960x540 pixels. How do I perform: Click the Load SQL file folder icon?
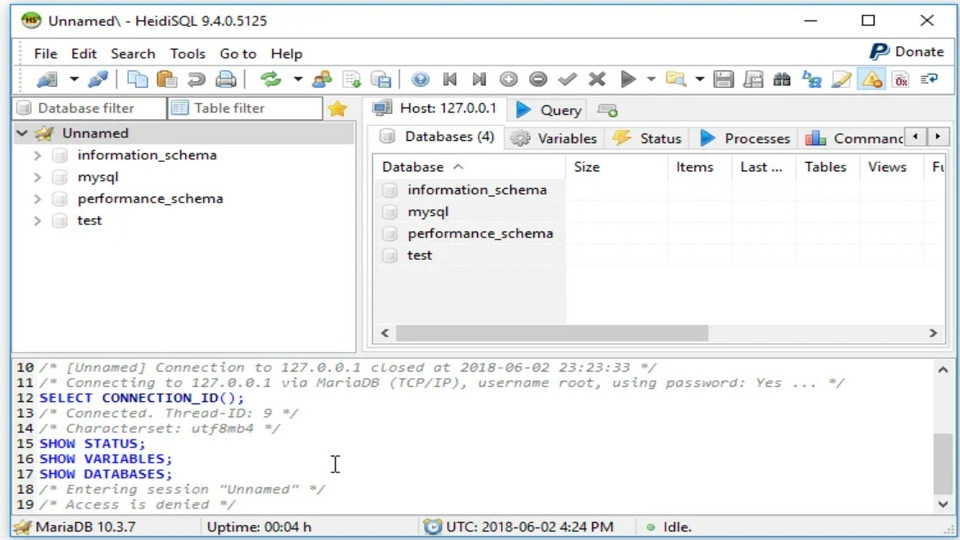pyautogui.click(x=676, y=80)
